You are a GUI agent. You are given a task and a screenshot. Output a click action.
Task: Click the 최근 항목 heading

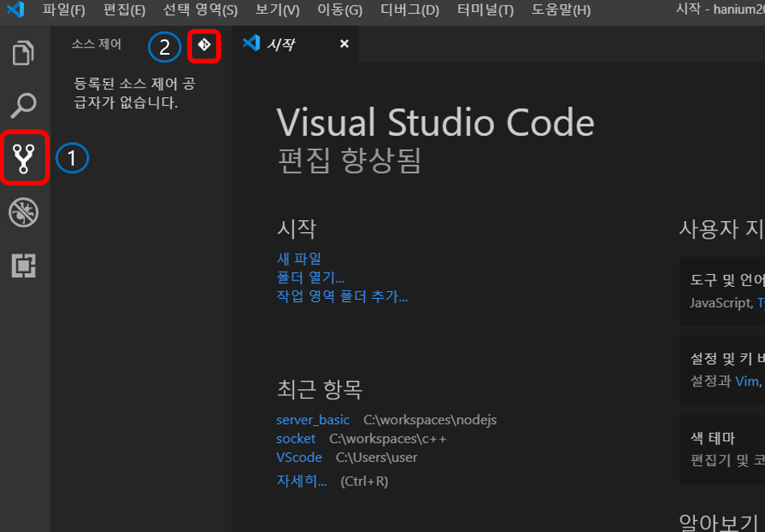pos(320,390)
